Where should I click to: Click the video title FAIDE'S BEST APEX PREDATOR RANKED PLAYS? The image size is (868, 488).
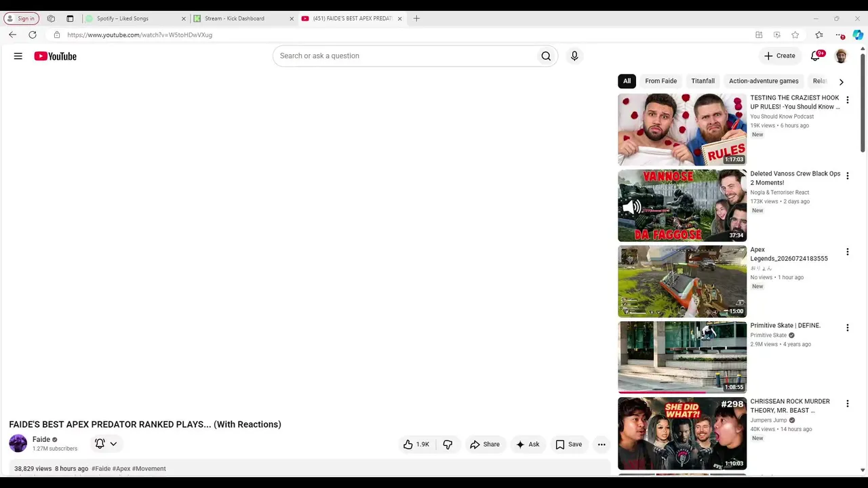pos(145,425)
